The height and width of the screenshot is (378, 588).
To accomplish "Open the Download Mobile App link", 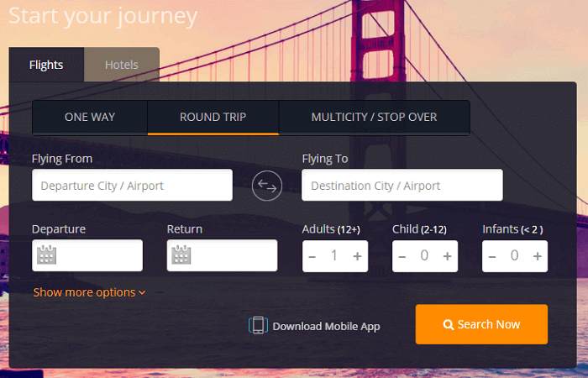I will click(x=326, y=326).
